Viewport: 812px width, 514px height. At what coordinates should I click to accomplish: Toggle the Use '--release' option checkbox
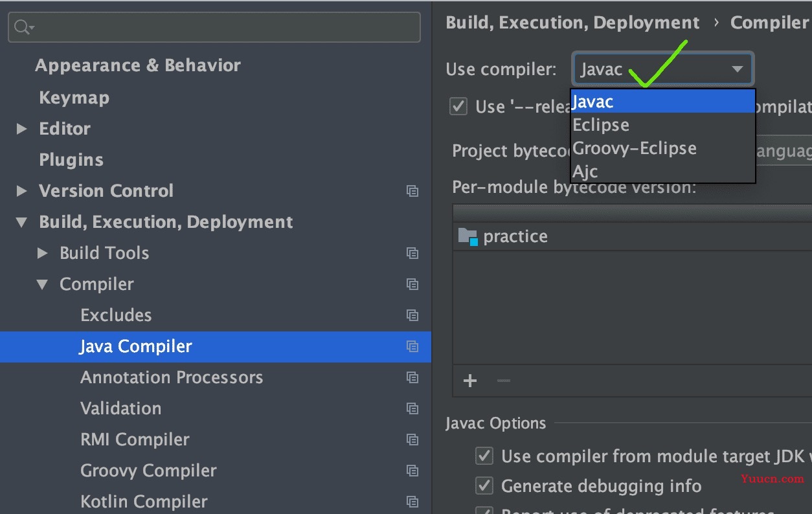pyautogui.click(x=458, y=106)
